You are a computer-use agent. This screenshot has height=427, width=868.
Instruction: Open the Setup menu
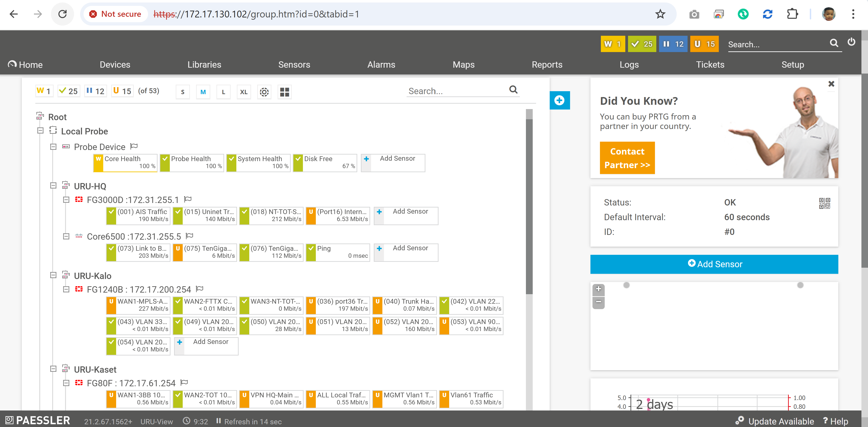click(x=793, y=64)
